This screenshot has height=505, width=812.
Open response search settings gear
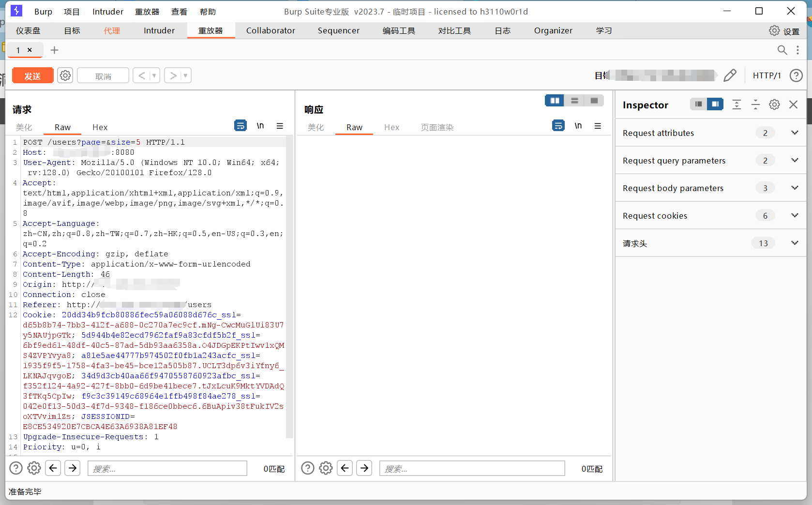(x=326, y=468)
